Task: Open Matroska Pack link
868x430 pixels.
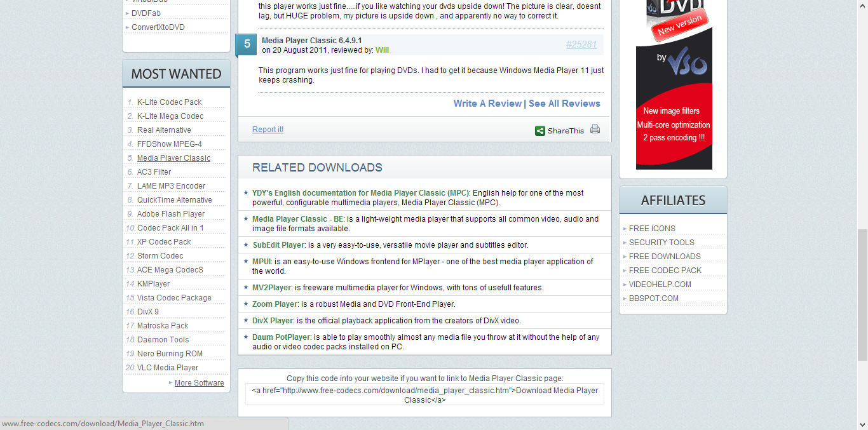Action: 163,326
